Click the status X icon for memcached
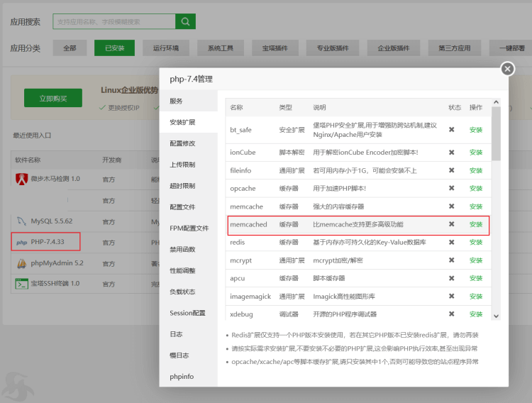The image size is (532, 403). (451, 224)
